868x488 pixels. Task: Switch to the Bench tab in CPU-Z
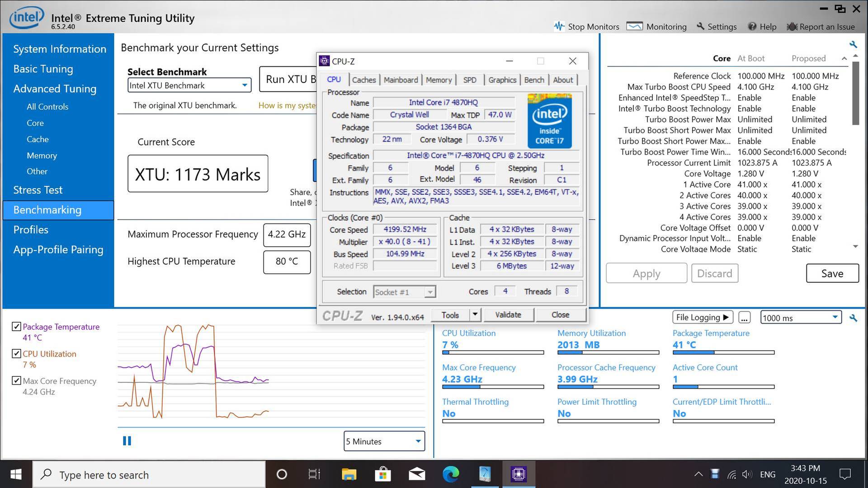click(534, 80)
